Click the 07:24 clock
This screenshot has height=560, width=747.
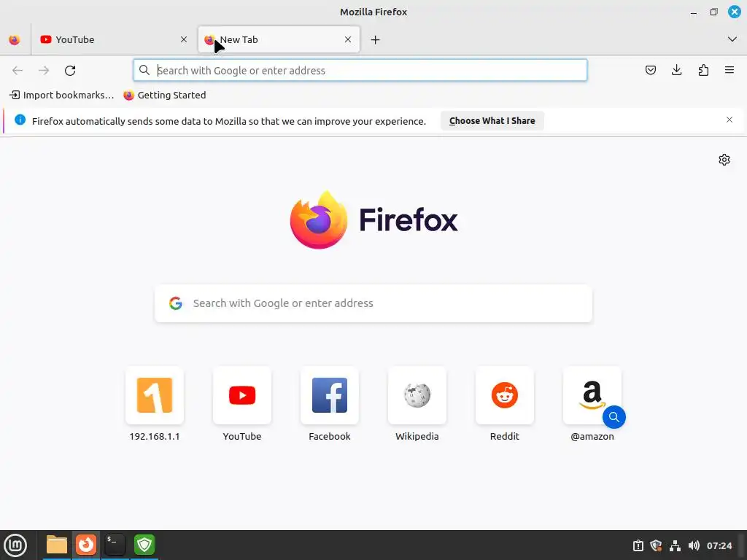[x=719, y=545]
